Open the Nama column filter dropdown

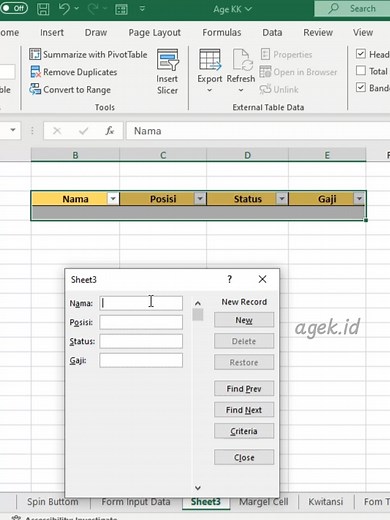click(113, 199)
